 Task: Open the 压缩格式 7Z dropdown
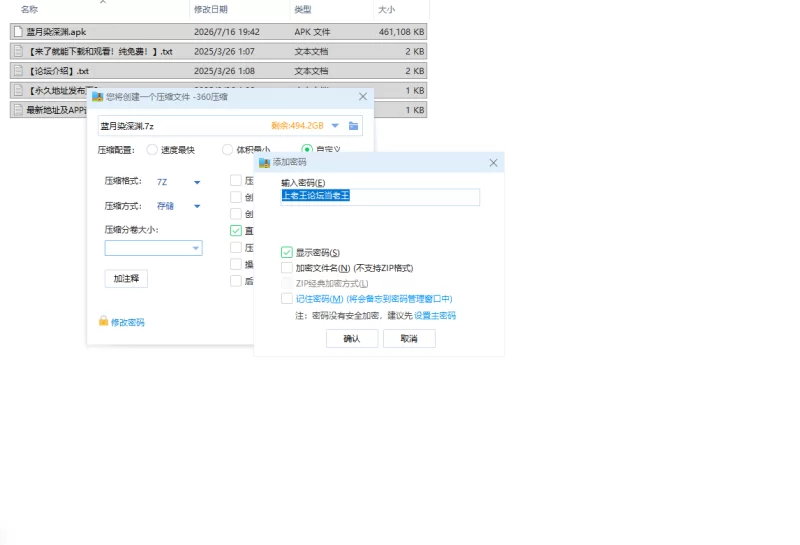[197, 182]
